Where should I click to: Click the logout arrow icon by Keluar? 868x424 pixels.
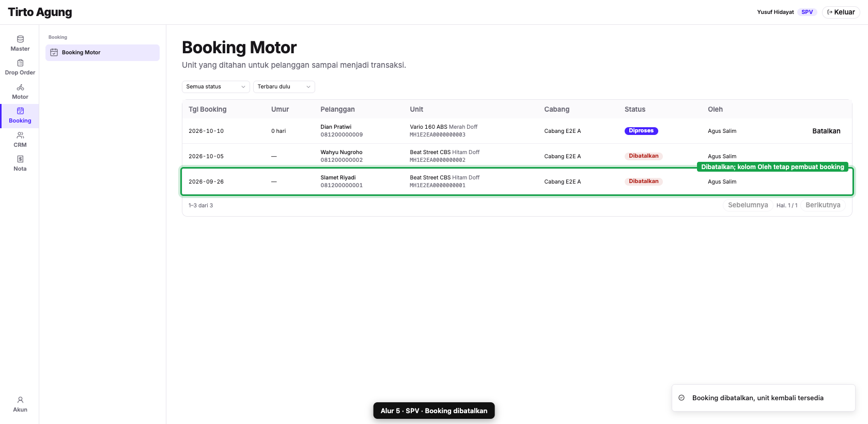click(830, 12)
